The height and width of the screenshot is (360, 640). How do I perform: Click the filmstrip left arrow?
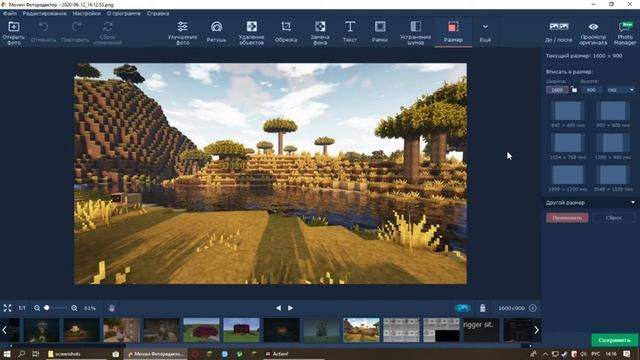pyautogui.click(x=4, y=330)
